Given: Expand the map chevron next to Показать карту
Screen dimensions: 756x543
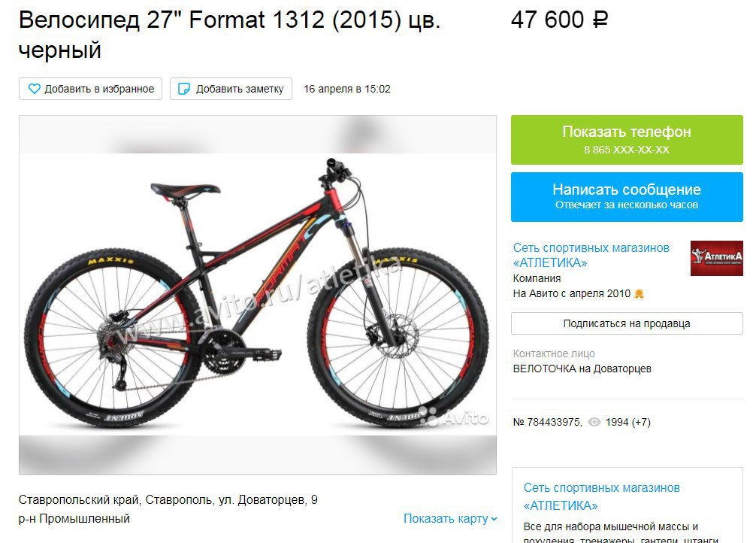Looking at the screenshot, I should click(494, 519).
